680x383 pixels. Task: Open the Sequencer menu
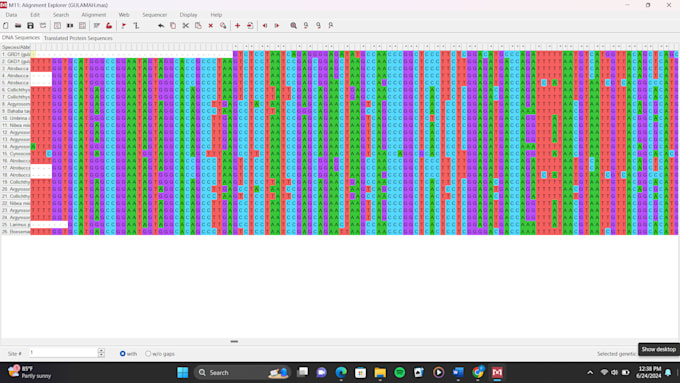point(155,15)
